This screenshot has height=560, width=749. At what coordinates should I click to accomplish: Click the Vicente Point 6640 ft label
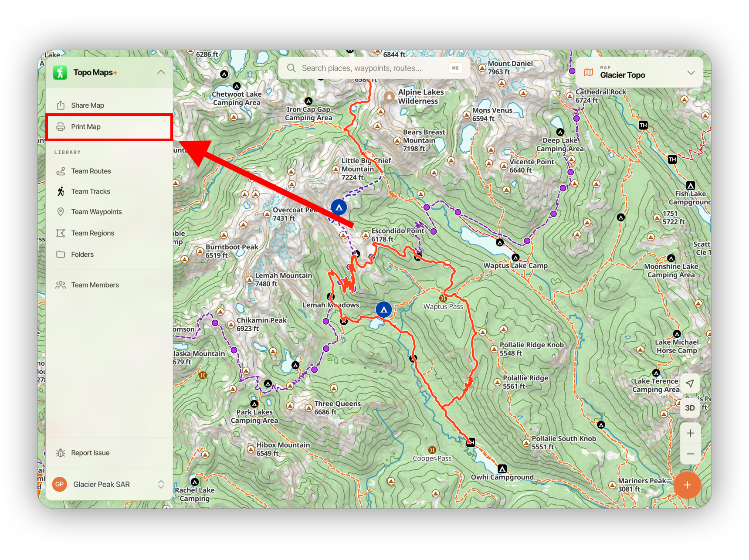(532, 166)
